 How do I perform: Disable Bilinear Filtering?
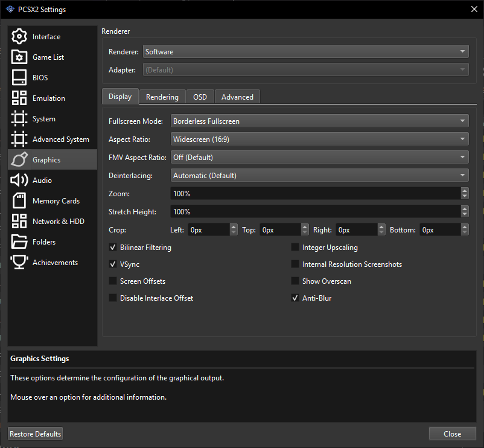113,247
